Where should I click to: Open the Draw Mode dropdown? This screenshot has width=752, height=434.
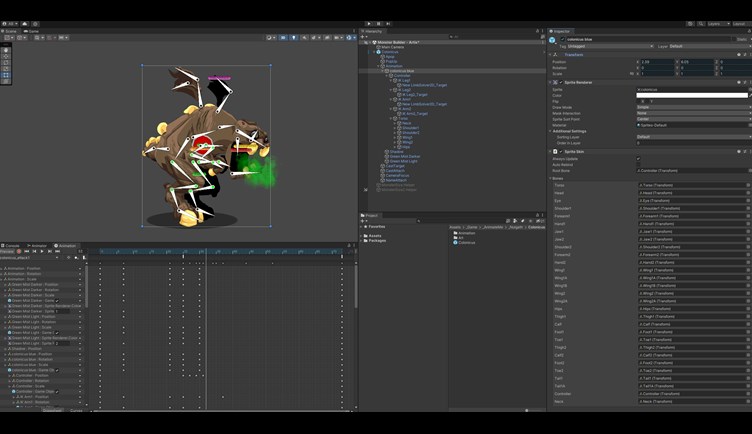click(694, 107)
